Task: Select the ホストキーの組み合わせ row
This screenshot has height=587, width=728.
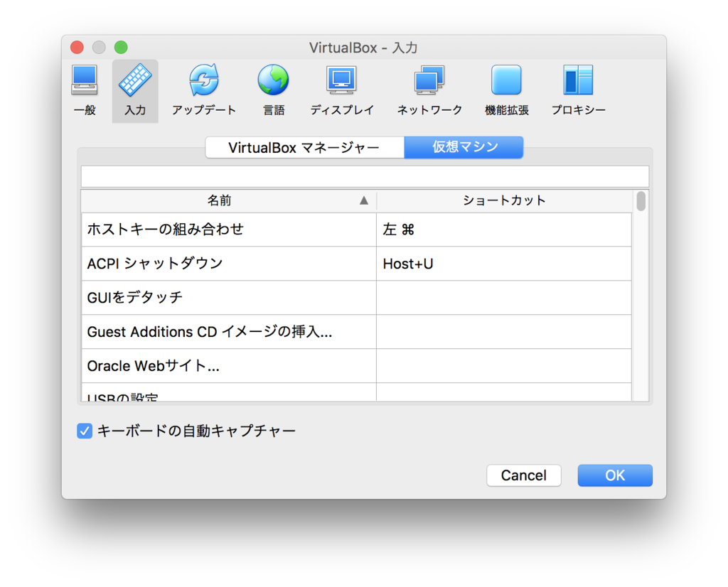Action: [357, 230]
